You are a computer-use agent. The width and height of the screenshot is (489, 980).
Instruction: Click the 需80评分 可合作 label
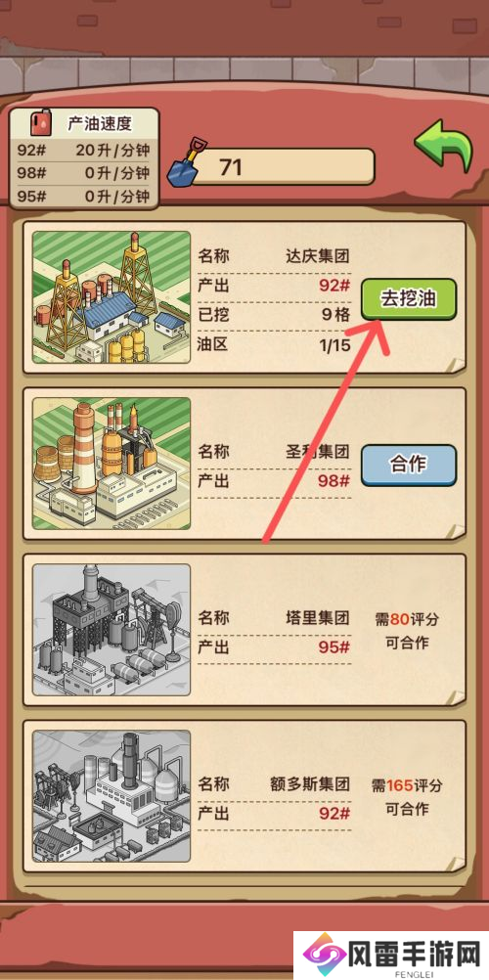coord(407,631)
